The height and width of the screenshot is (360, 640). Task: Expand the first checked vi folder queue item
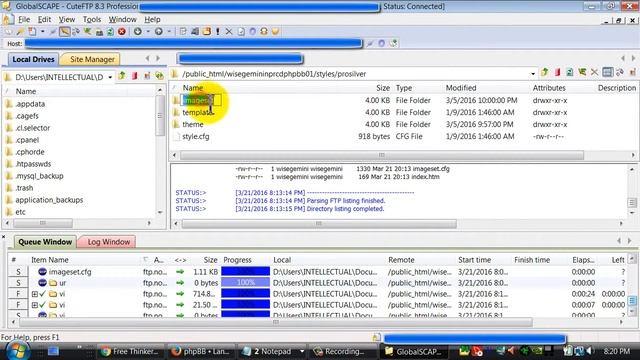click(x=35, y=294)
